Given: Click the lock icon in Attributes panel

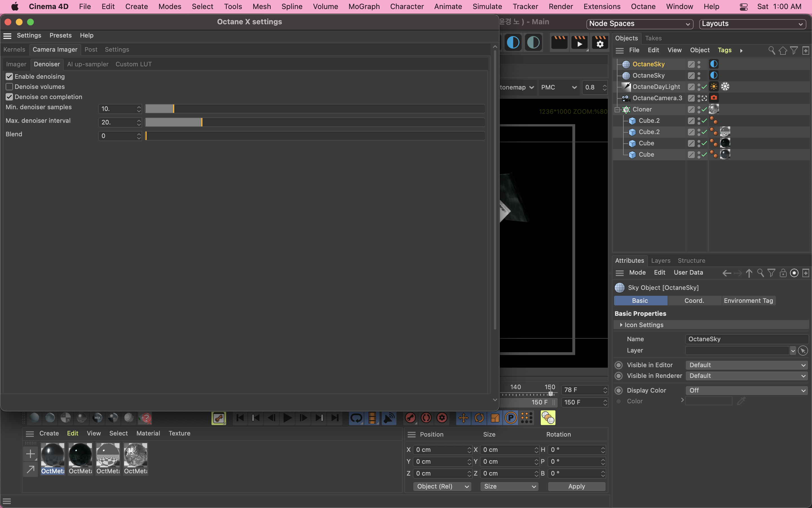Looking at the screenshot, I should point(783,273).
